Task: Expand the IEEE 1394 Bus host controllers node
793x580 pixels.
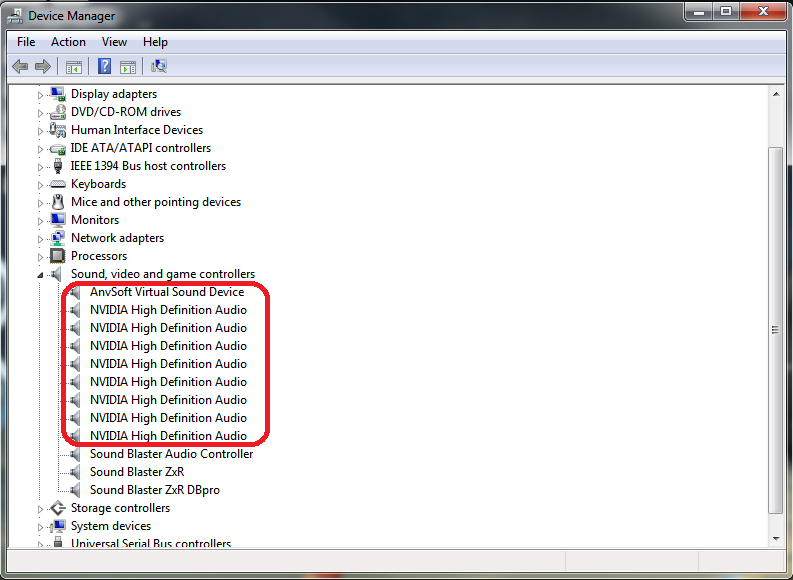Action: pyautogui.click(x=40, y=167)
